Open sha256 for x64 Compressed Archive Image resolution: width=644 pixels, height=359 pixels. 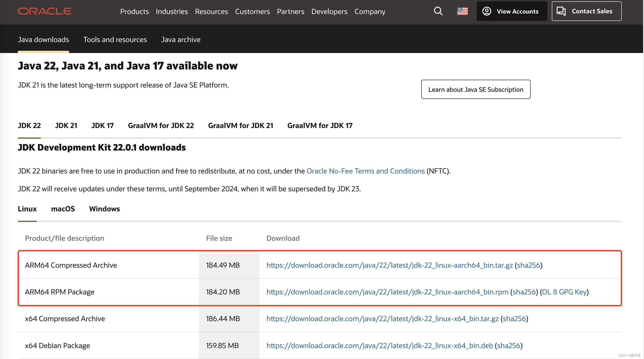[514, 318]
